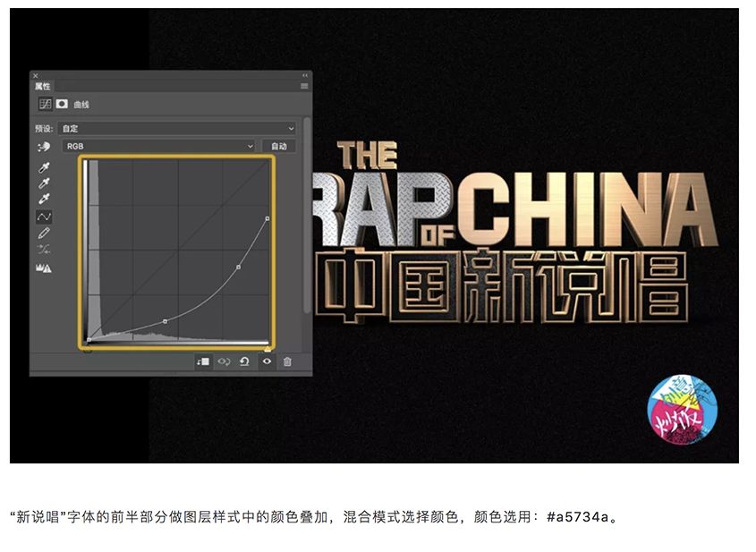Select the on-image targeted adjustment hand tool

pyautogui.click(x=44, y=147)
